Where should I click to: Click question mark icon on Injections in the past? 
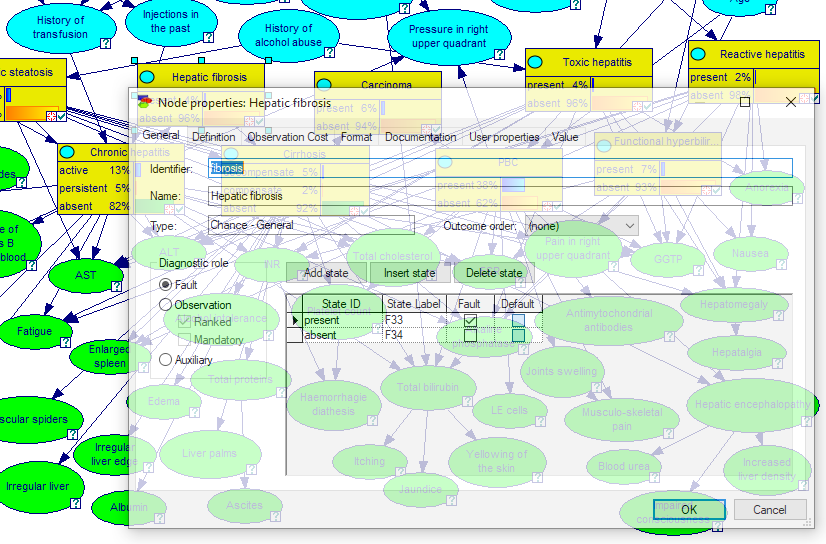tap(209, 37)
